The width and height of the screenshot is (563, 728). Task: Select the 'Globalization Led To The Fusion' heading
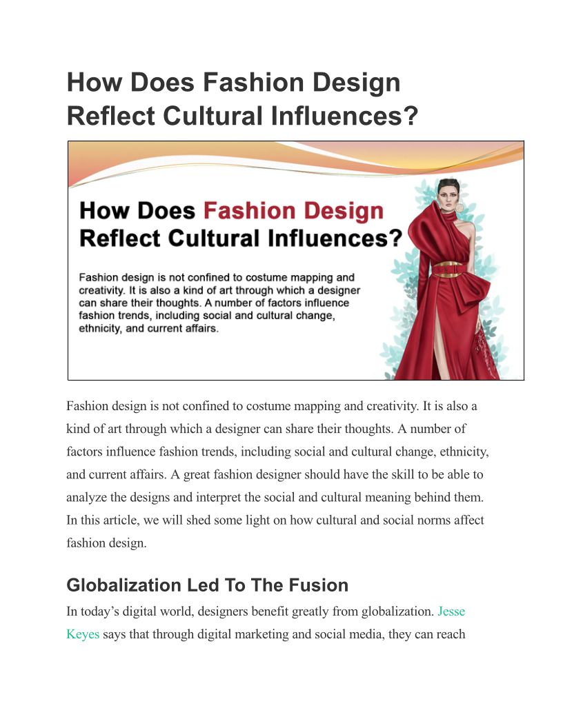(x=207, y=585)
